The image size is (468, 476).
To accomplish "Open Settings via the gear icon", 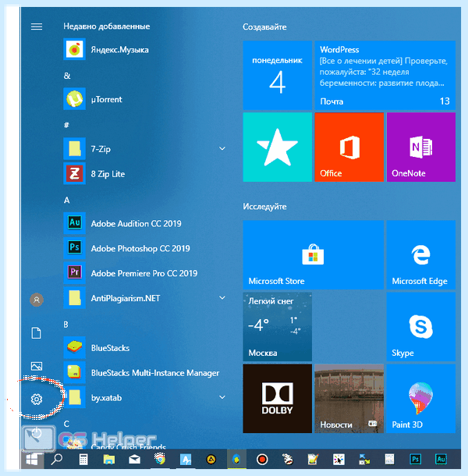I will coord(37,399).
